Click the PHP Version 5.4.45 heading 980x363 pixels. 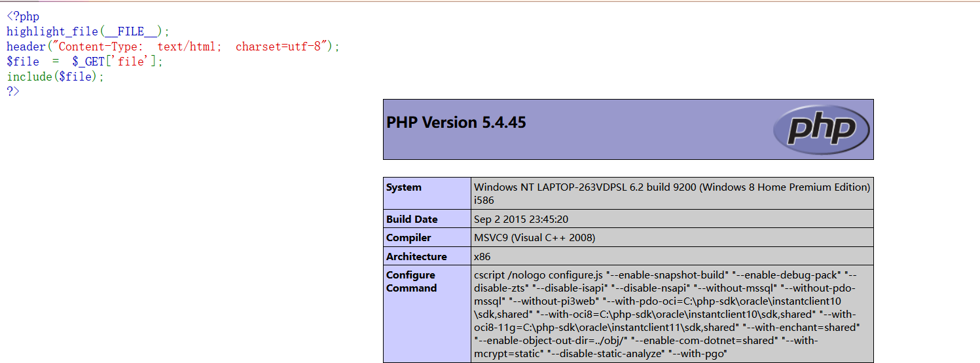pyautogui.click(x=456, y=123)
